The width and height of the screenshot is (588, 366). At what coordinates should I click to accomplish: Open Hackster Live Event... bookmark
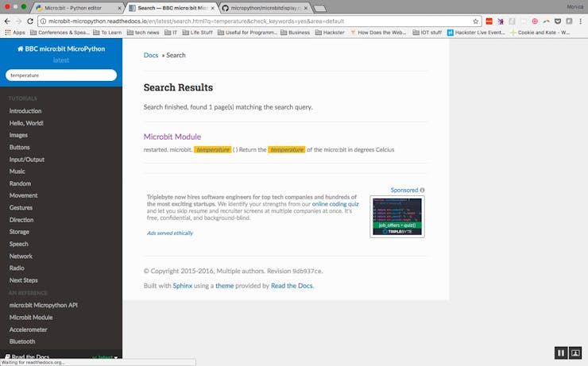pyautogui.click(x=476, y=33)
